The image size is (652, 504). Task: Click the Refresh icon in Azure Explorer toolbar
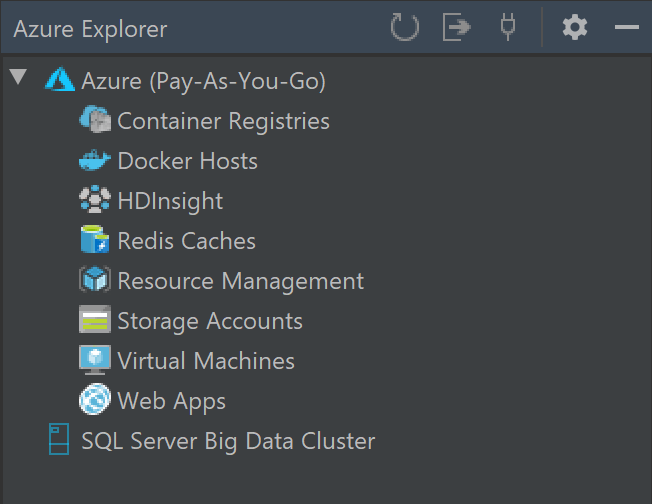tap(405, 27)
